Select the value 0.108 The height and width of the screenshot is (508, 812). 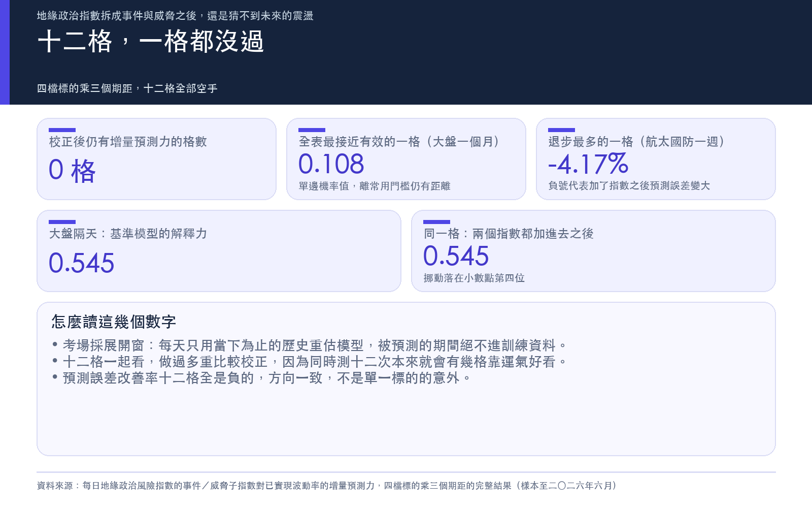pos(331,164)
